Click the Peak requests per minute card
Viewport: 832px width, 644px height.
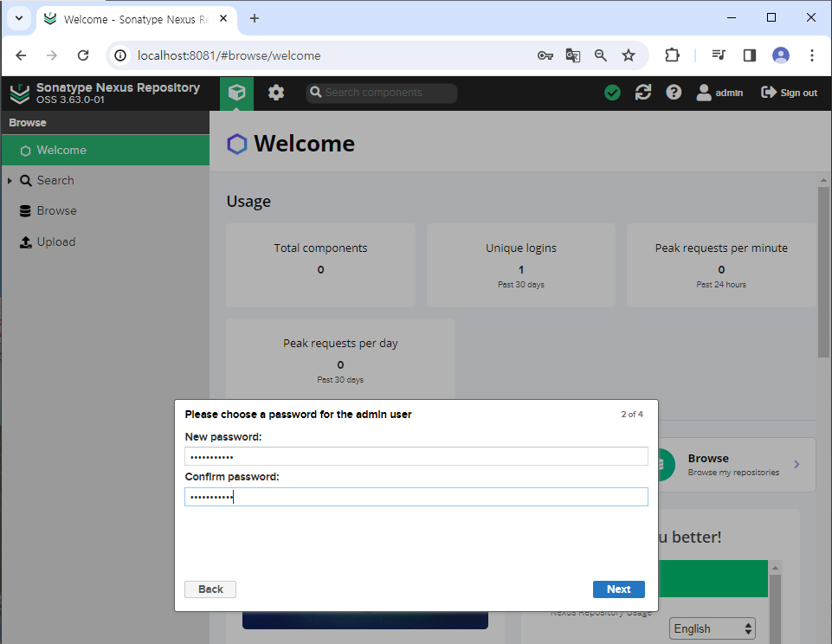click(x=721, y=265)
